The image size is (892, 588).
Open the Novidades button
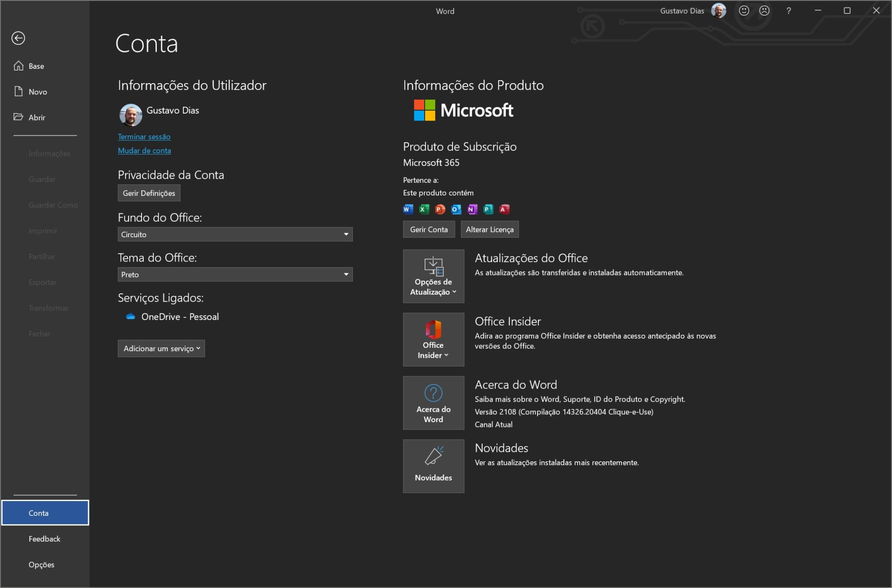click(x=433, y=466)
